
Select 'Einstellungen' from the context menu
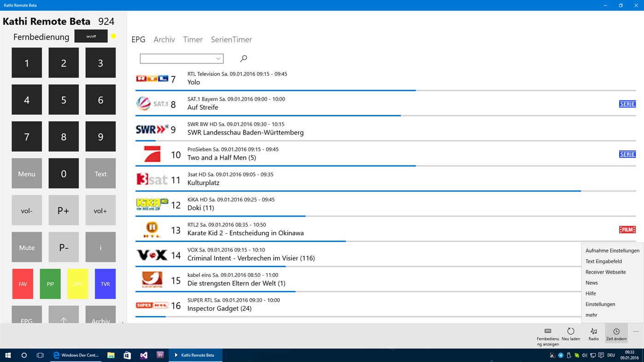click(x=600, y=304)
